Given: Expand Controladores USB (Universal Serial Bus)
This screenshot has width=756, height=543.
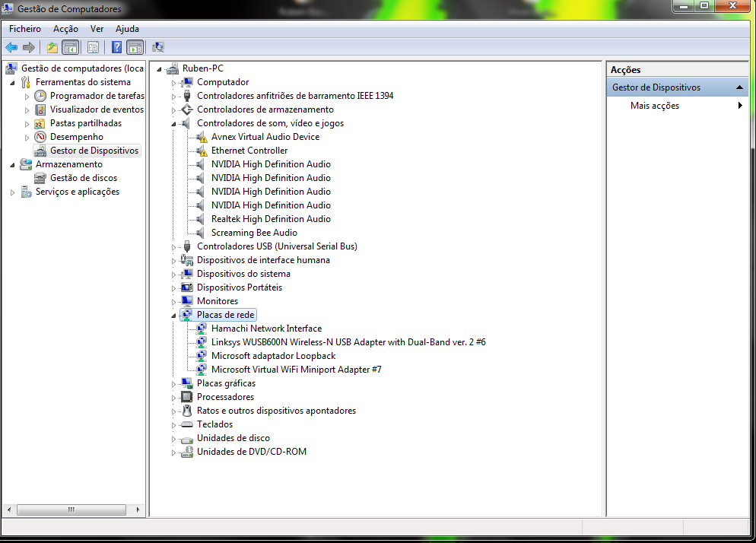Looking at the screenshot, I should pyautogui.click(x=173, y=247).
